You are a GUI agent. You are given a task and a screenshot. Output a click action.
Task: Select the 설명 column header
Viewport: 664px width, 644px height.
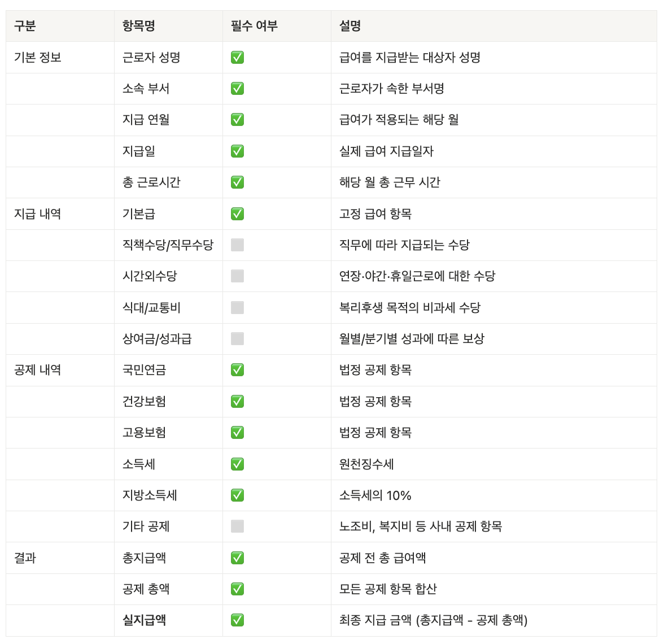[350, 26]
